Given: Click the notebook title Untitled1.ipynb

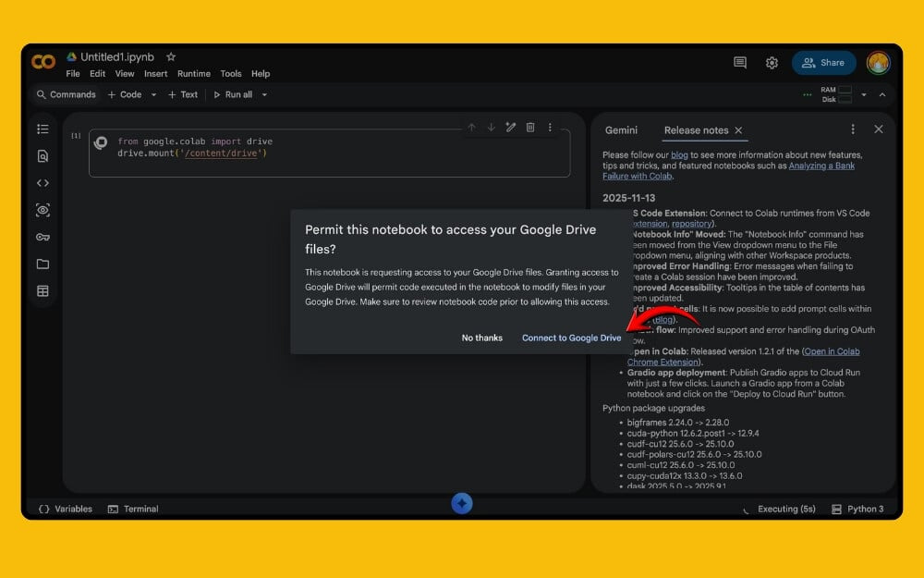Looking at the screenshot, I should [116, 56].
